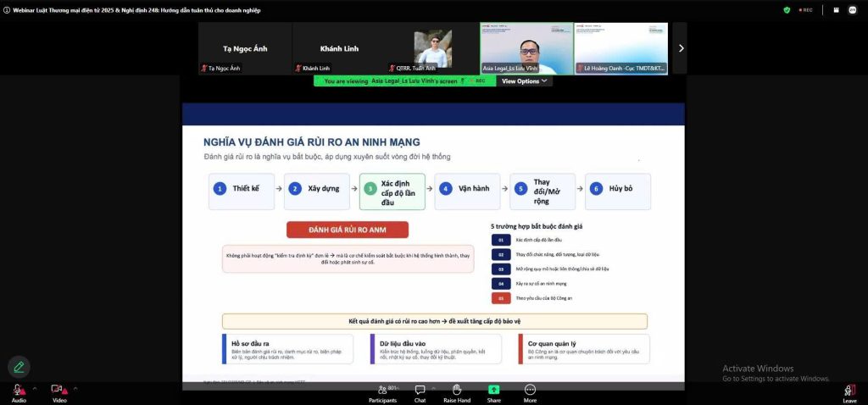
Task: Open the Chat panel
Action: click(420, 393)
